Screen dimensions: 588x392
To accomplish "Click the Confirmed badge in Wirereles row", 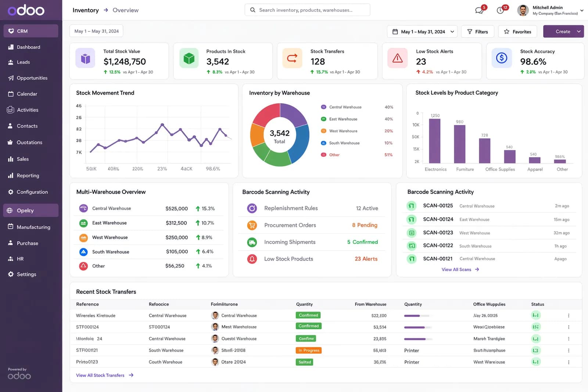I will click(x=308, y=315).
